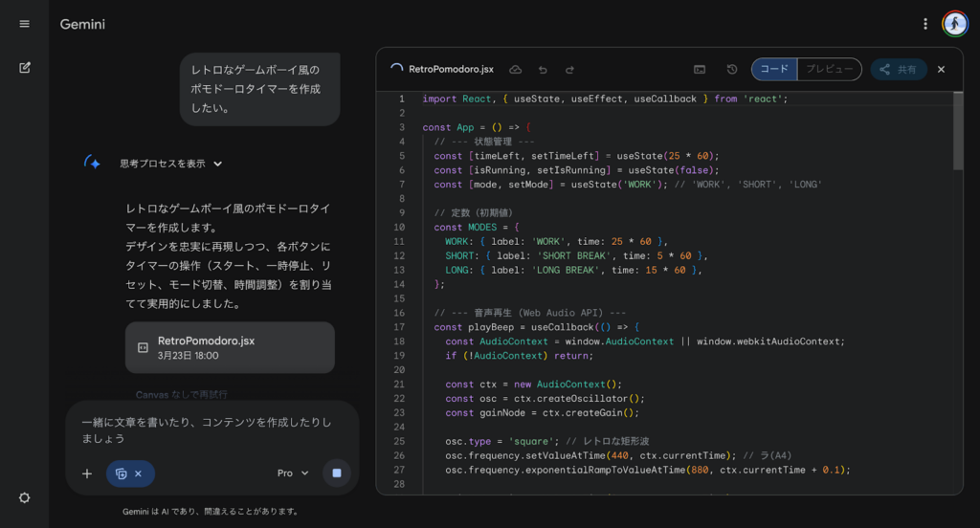Switch to the プレビュー tab
Screen dimensions: 980x528
click(x=830, y=69)
